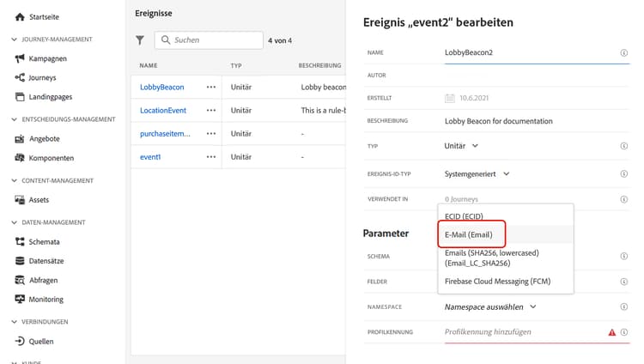Open the purchaseitem... event link
The width and height of the screenshot is (644, 364).
[x=165, y=134]
